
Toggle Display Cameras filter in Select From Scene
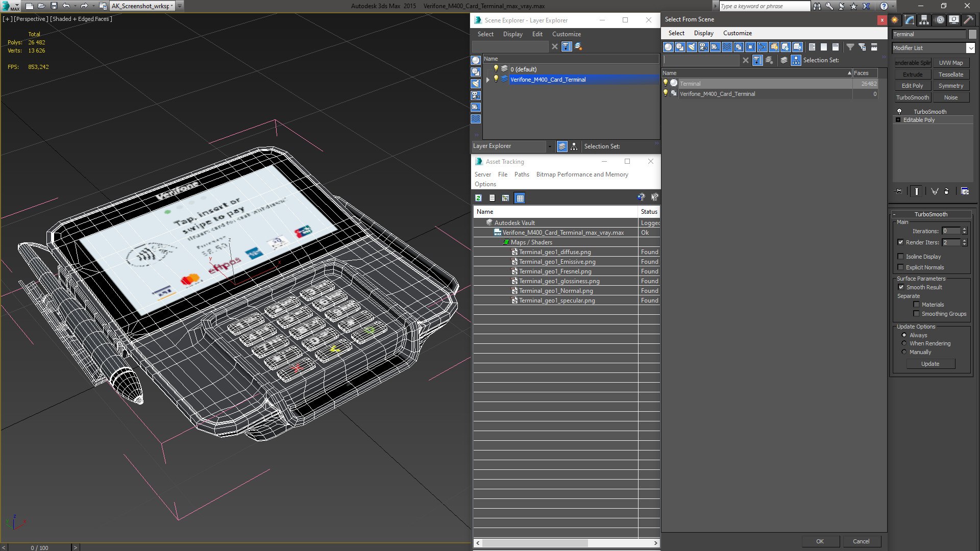tap(703, 47)
